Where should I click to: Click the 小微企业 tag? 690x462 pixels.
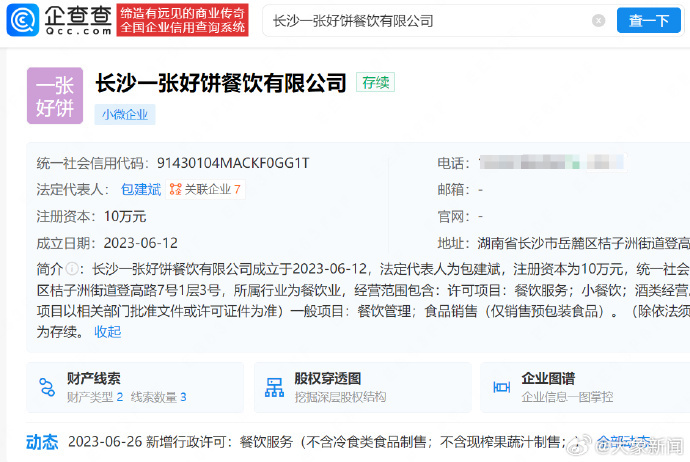pyautogui.click(x=125, y=114)
